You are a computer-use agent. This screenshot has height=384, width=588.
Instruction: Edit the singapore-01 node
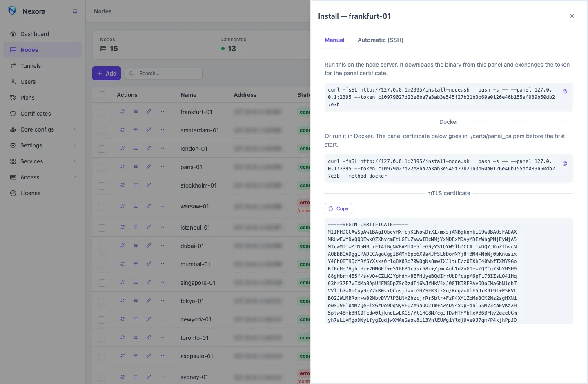point(149,282)
